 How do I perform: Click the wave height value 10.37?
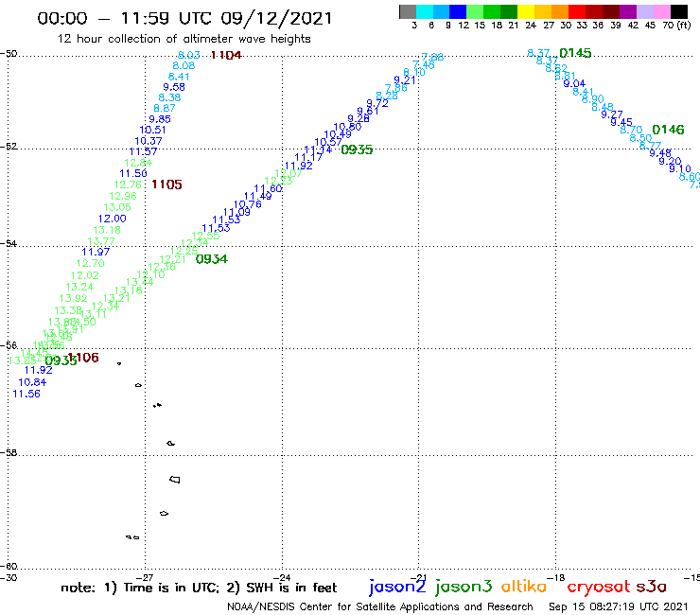tap(149, 141)
